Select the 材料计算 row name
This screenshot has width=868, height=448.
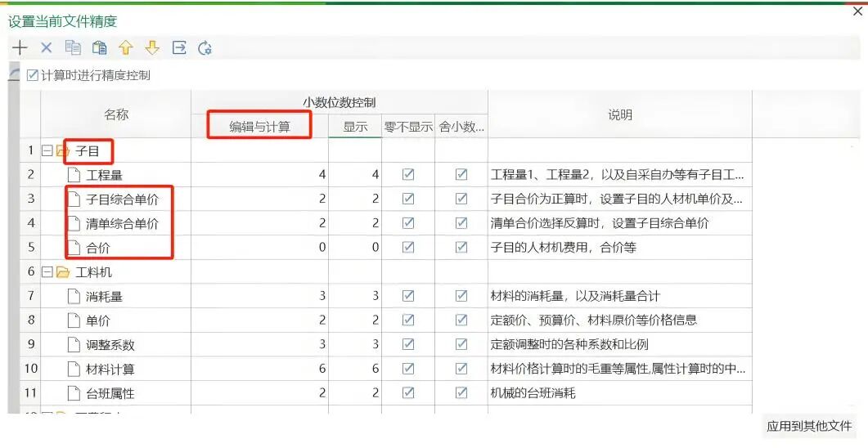(110, 370)
